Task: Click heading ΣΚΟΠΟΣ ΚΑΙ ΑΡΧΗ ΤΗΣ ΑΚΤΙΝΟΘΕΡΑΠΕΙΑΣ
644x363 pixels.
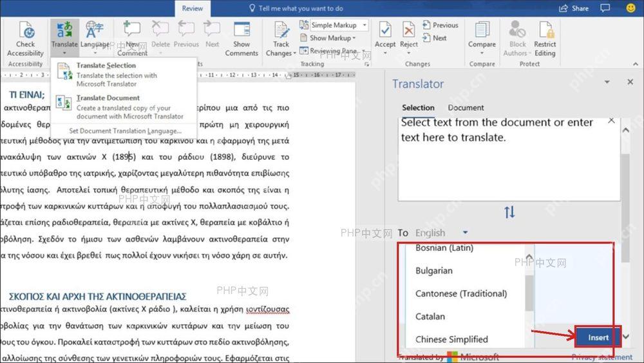Action: [98, 297]
